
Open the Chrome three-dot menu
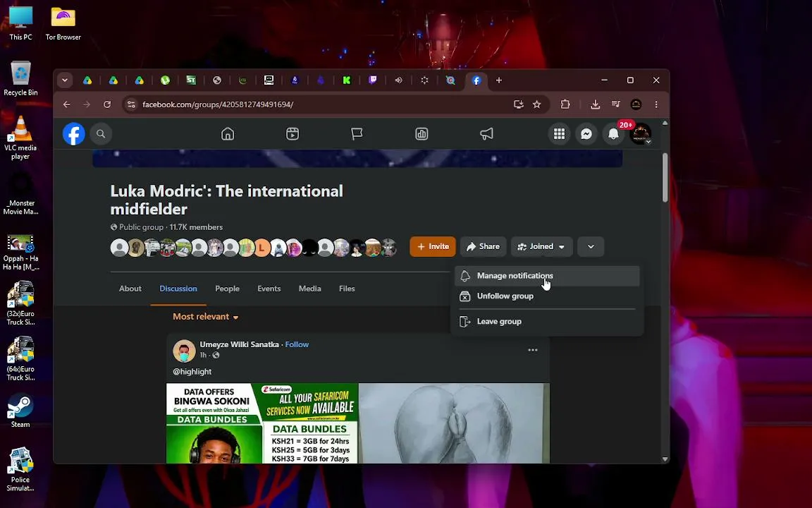(656, 104)
